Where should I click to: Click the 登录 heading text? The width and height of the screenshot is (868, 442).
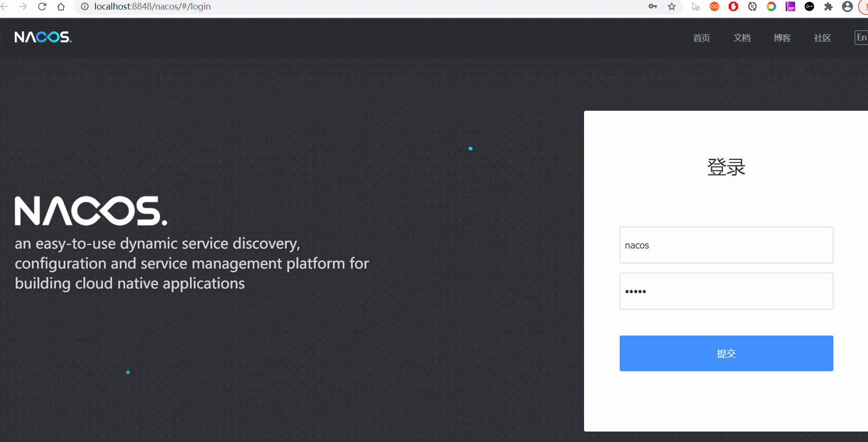point(726,167)
